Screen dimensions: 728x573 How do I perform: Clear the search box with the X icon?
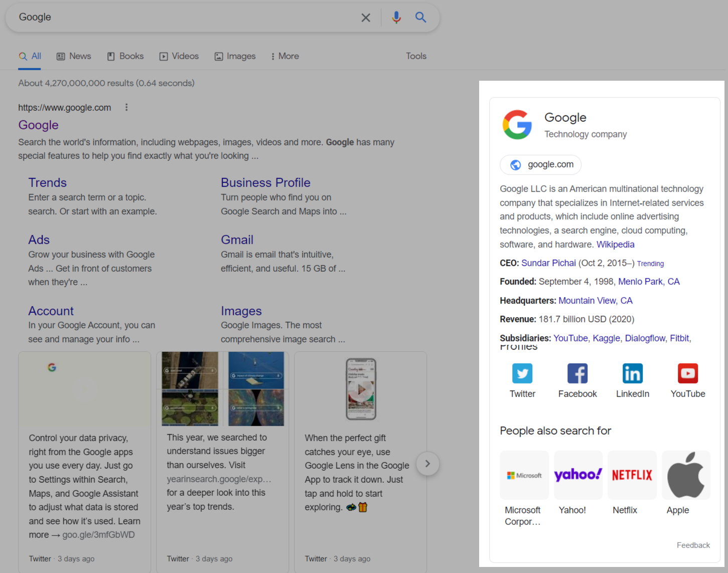(366, 18)
